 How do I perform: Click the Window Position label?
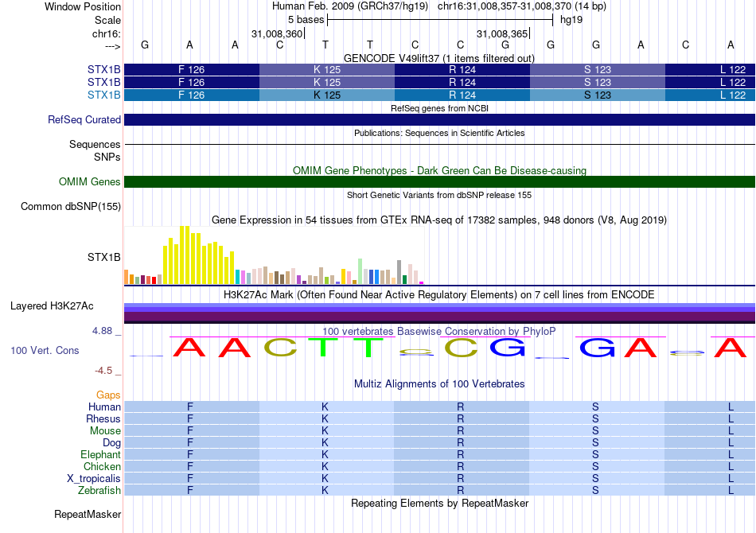[83, 6]
